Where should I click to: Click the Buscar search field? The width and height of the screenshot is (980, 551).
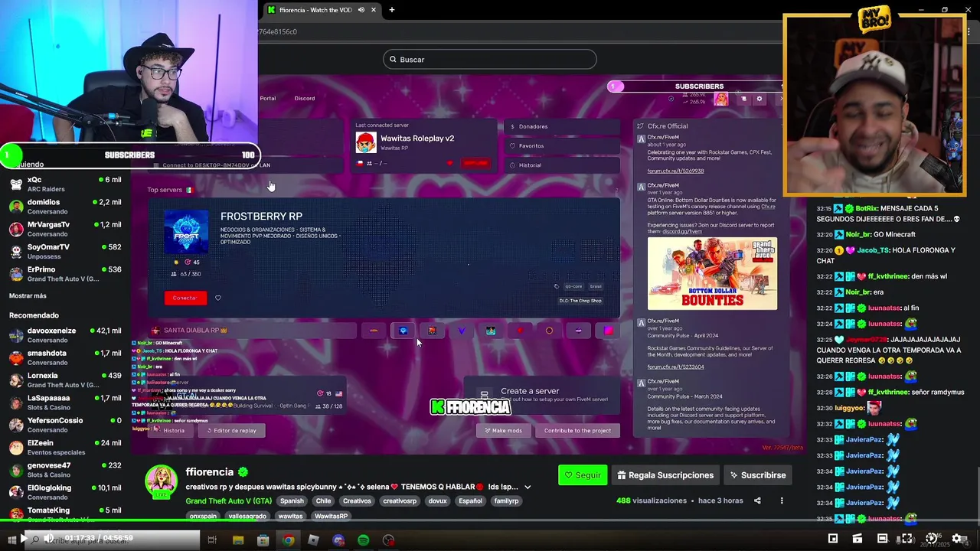[490, 59]
